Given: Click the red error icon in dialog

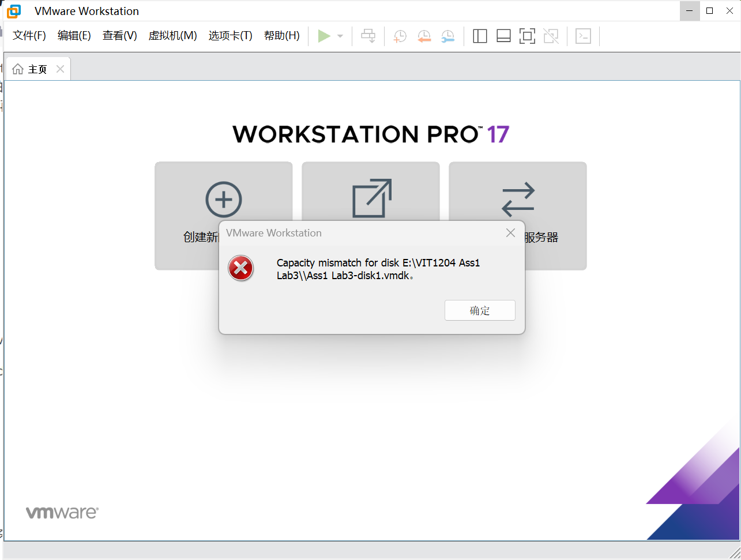Looking at the screenshot, I should (241, 268).
